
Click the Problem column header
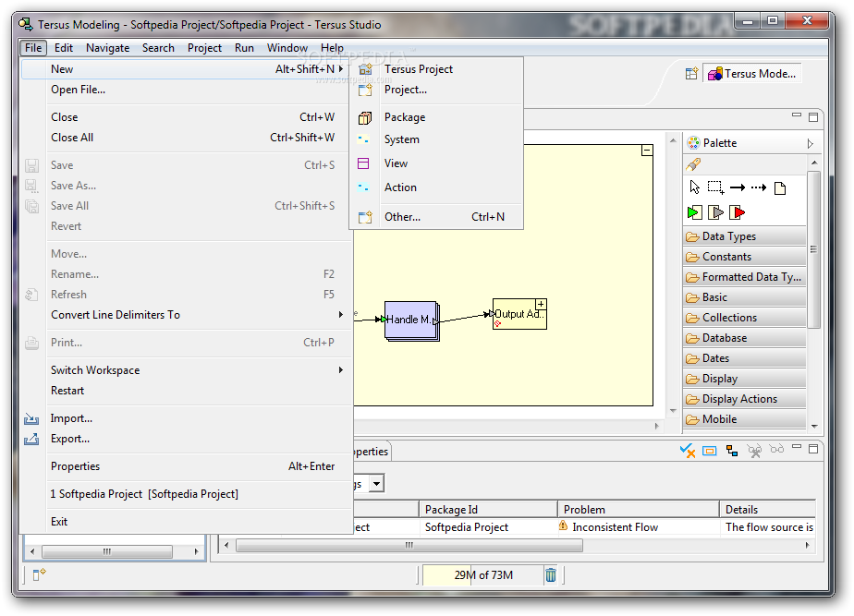click(x=639, y=510)
